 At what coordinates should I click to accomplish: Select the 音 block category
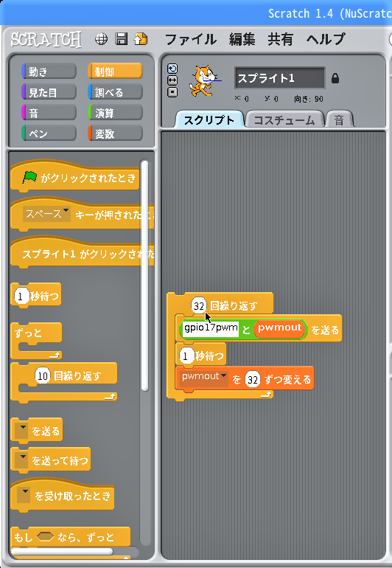pyautogui.click(x=49, y=113)
